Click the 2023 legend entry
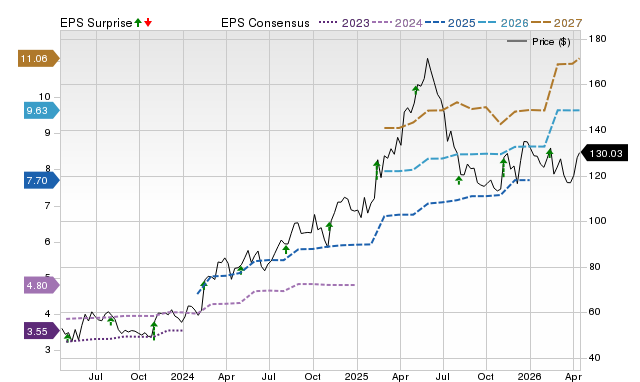The height and width of the screenshot is (382, 640). (344, 23)
